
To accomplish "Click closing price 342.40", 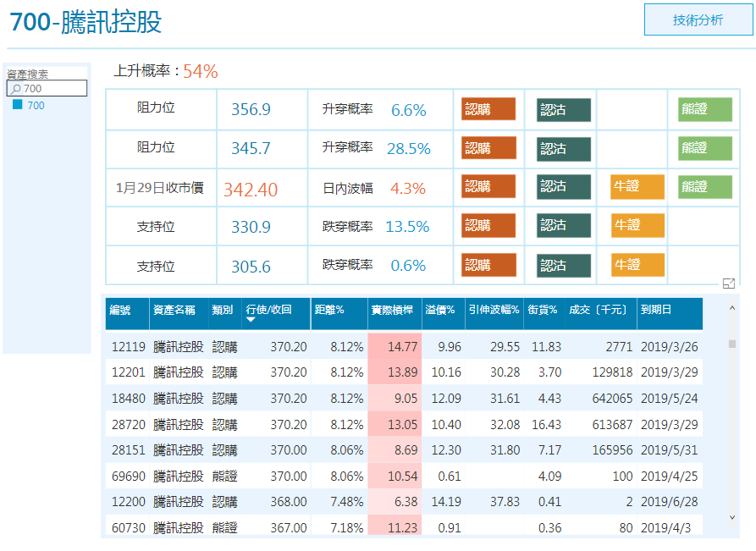I will pyautogui.click(x=251, y=190).
